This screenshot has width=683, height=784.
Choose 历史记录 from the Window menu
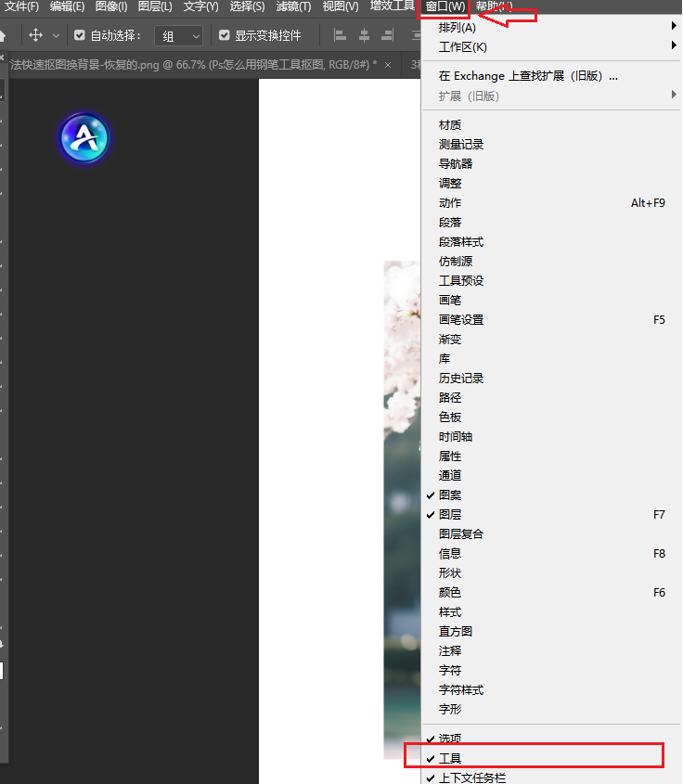click(461, 378)
